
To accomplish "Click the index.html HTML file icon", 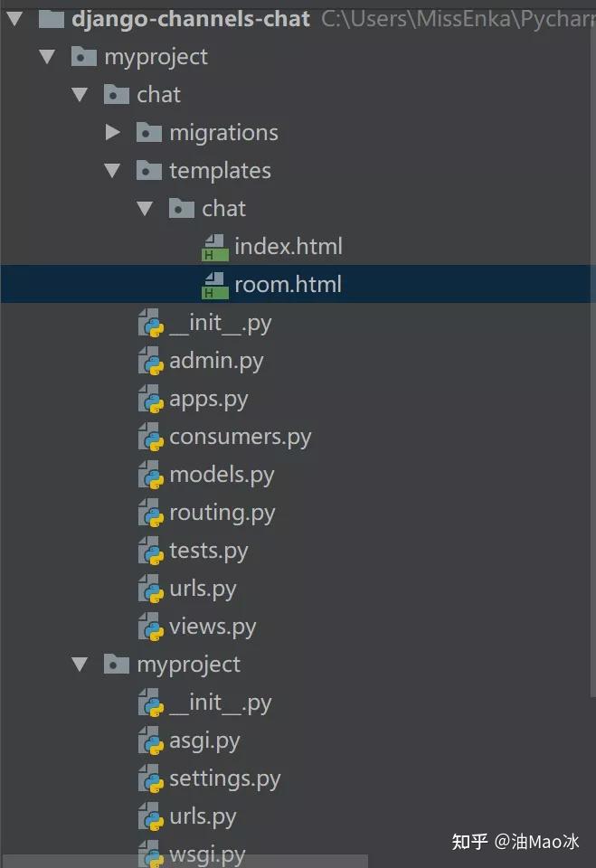I will [214, 247].
